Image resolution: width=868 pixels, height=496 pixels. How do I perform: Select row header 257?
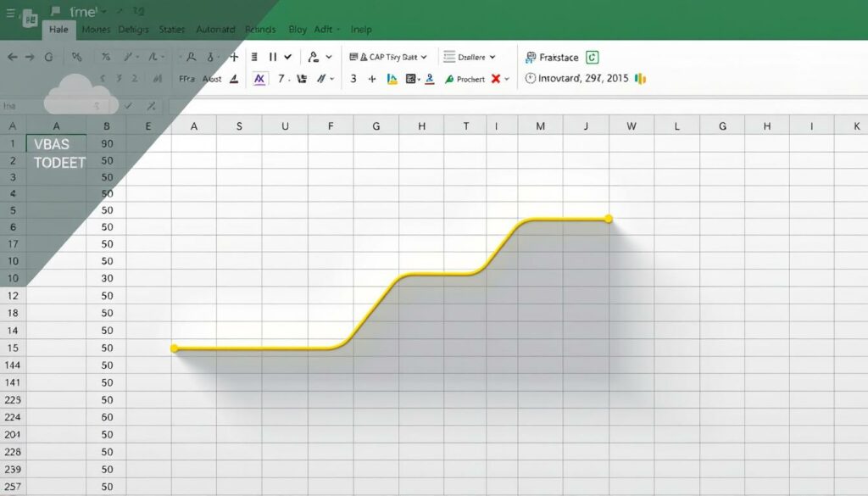pos(13,487)
